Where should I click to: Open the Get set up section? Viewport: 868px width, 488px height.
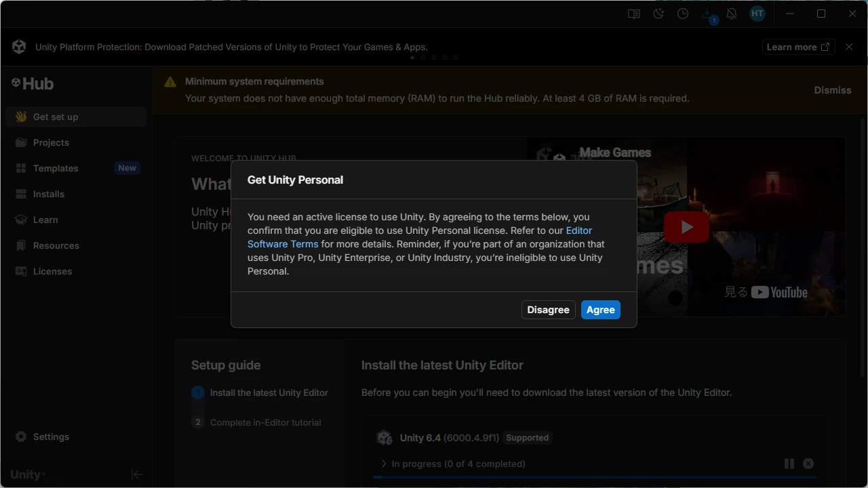(x=76, y=117)
